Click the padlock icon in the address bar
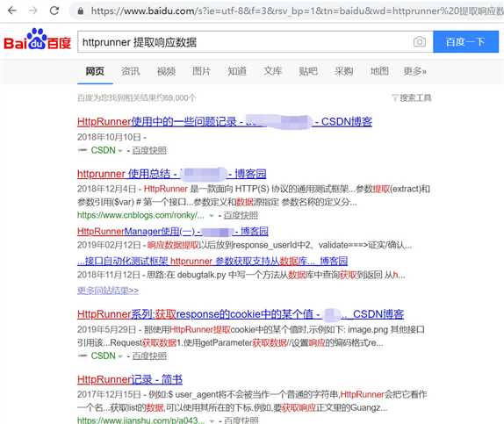504x424 pixels. coord(81,11)
